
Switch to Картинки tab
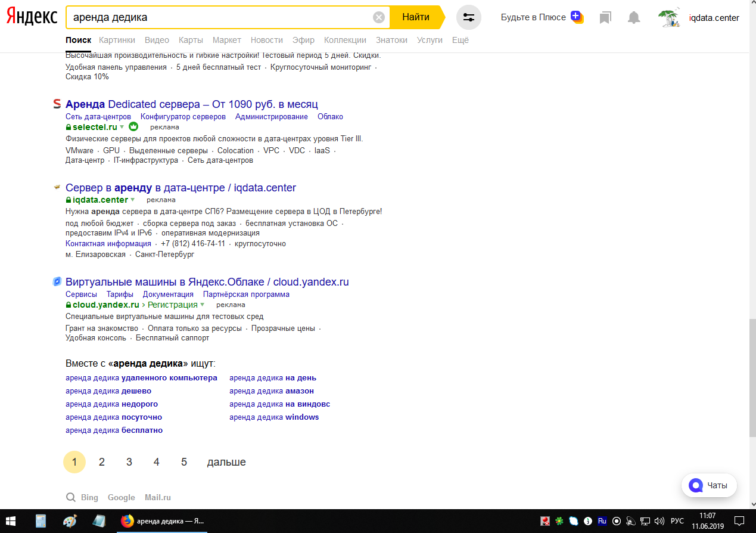pos(117,40)
